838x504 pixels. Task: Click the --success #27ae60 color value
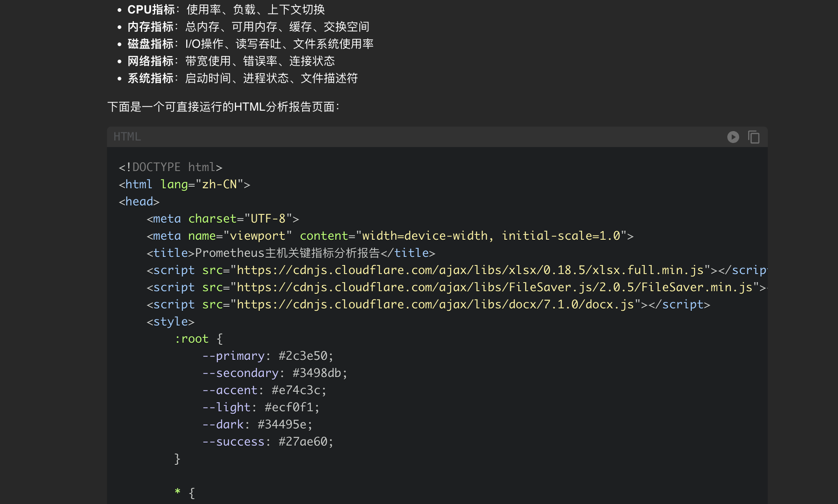pyautogui.click(x=303, y=442)
